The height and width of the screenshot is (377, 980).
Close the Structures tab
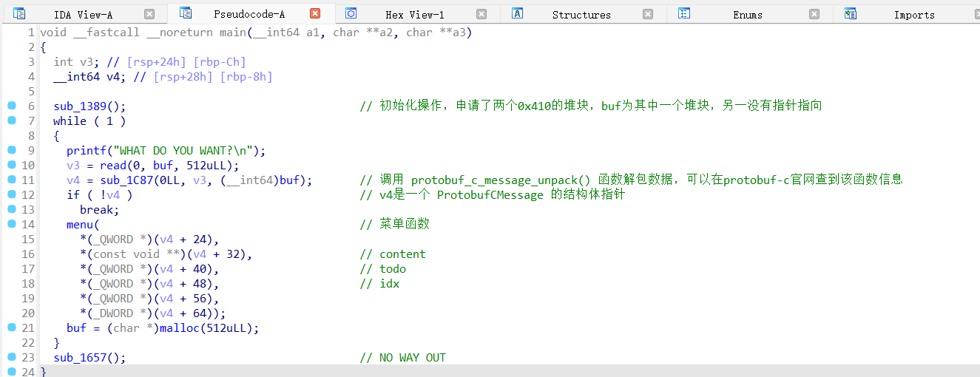click(648, 14)
